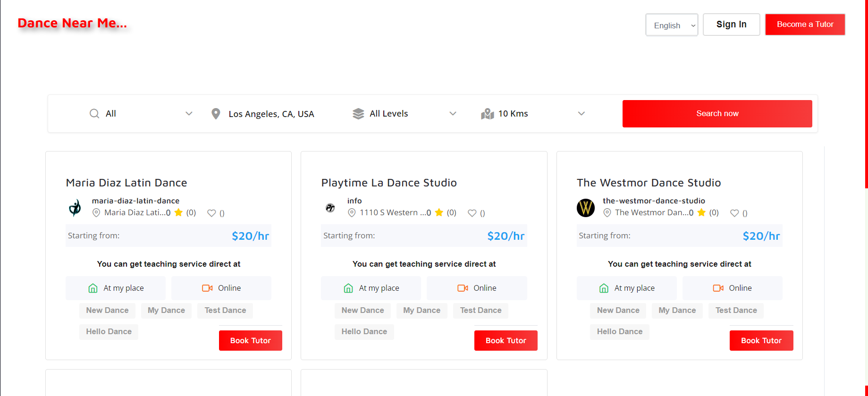Screen dimensions: 868x396
Task: Click the Maria Diaz Latin Dance logo avatar
Action: pos(75,208)
